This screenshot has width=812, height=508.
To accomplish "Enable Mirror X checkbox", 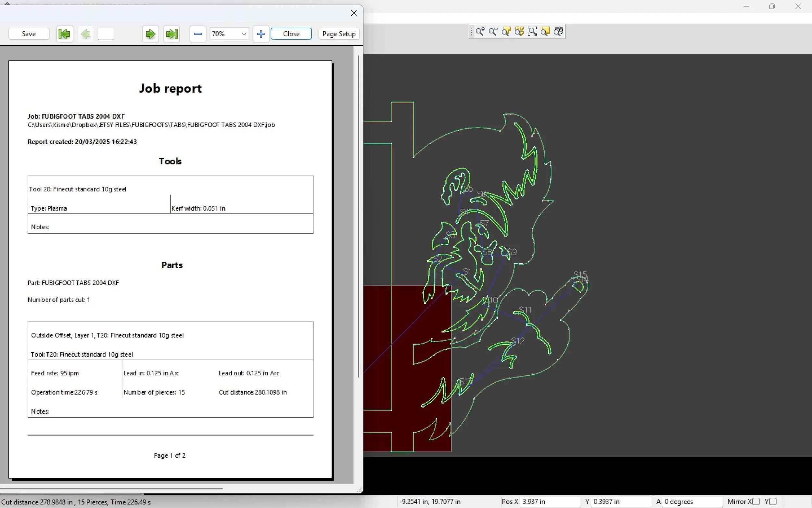I will coord(755,501).
